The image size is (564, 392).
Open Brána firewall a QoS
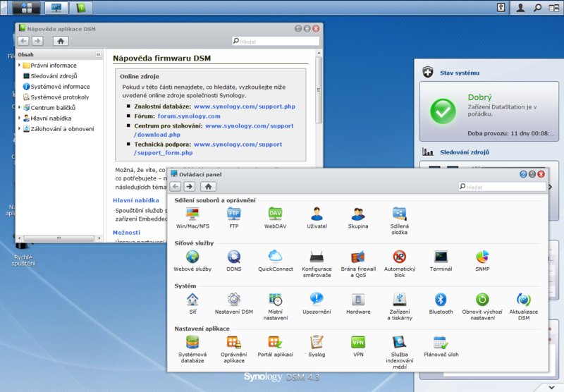(x=358, y=263)
